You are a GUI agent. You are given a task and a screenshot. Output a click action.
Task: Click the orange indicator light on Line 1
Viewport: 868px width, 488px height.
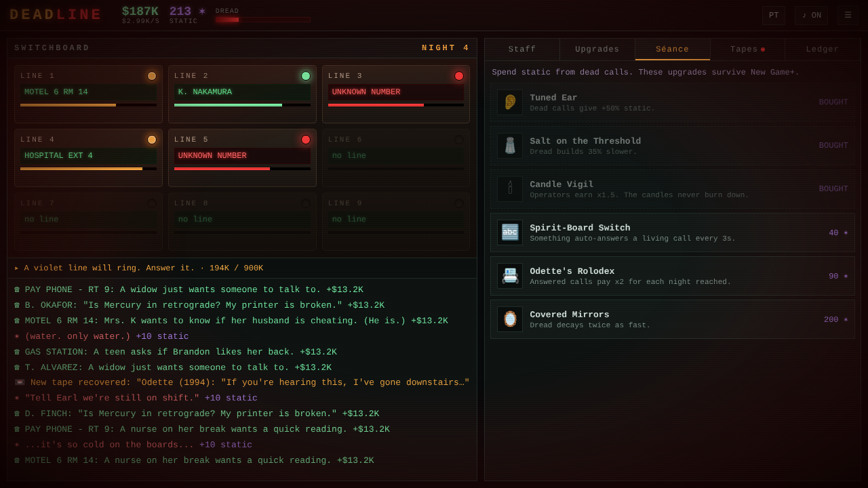152,76
